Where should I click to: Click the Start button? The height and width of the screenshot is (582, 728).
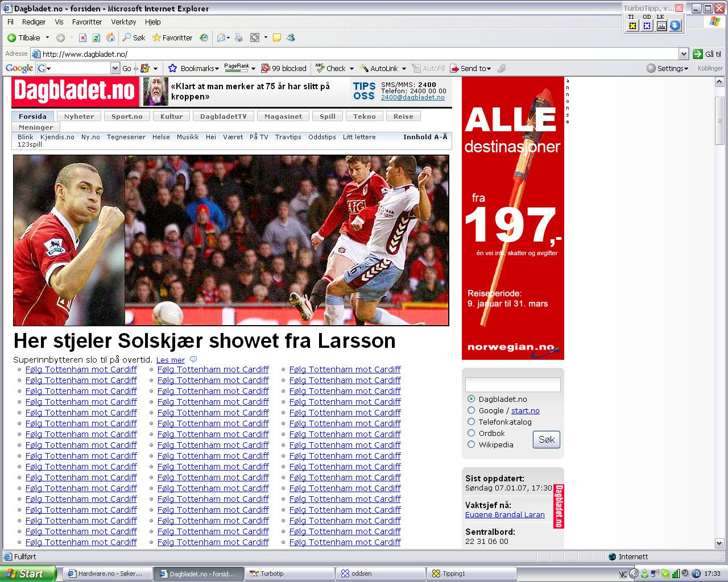28,573
